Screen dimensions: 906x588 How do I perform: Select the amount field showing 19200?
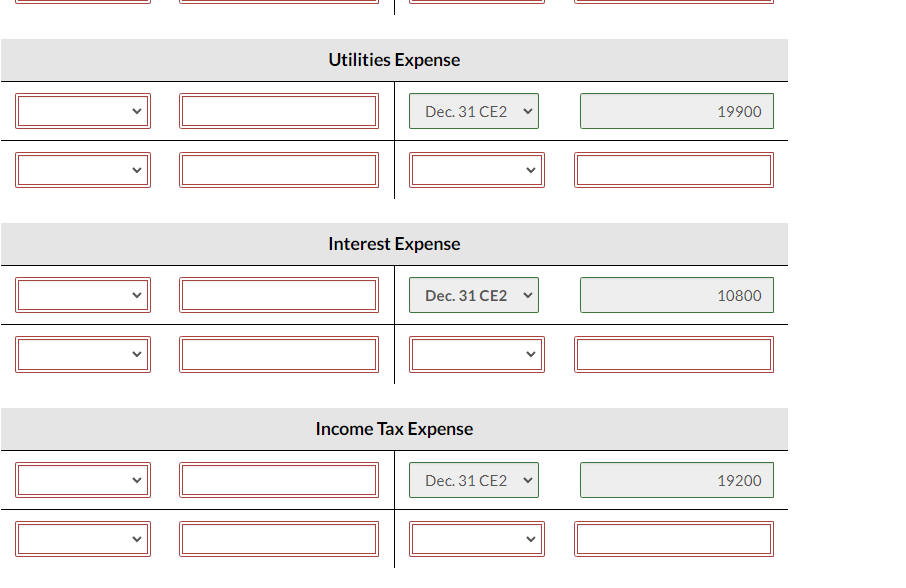tap(677, 480)
